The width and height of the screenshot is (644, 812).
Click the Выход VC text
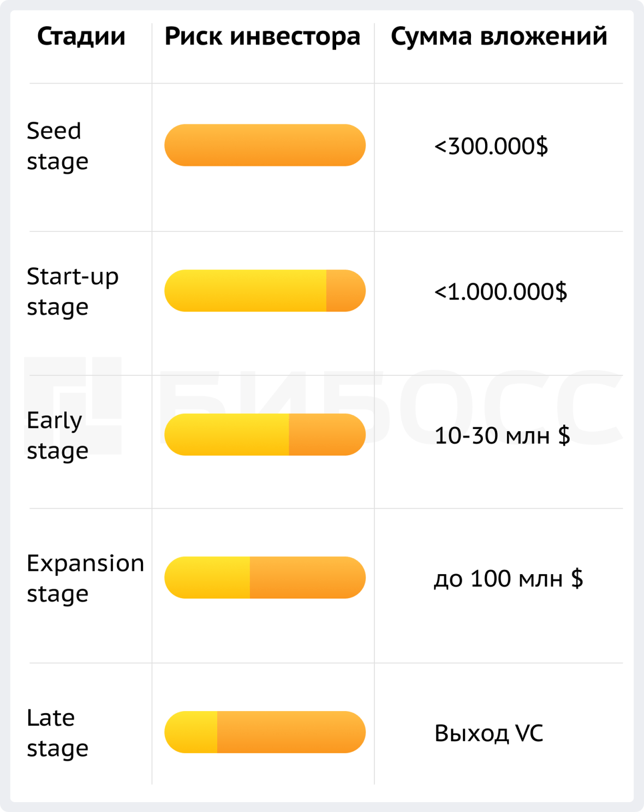[x=488, y=733]
